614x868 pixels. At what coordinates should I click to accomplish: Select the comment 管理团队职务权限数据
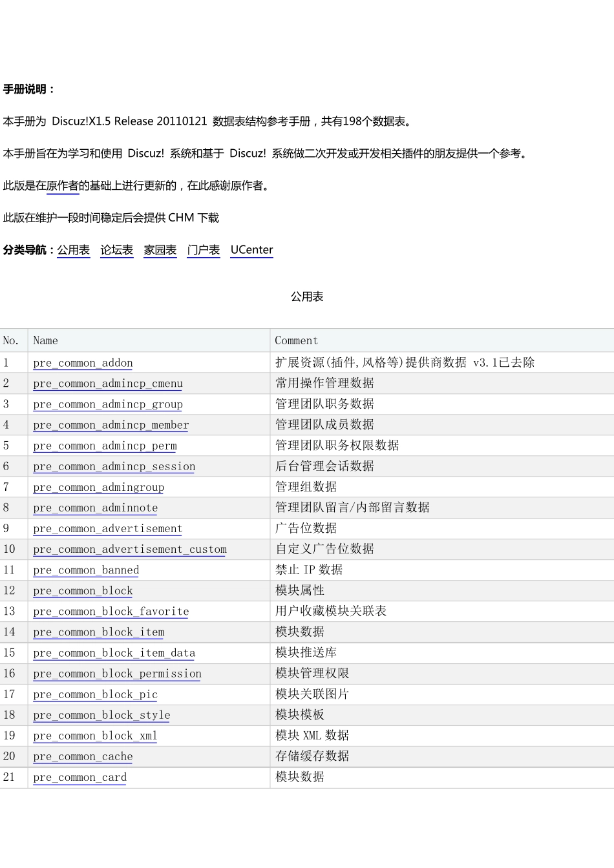click(x=337, y=445)
